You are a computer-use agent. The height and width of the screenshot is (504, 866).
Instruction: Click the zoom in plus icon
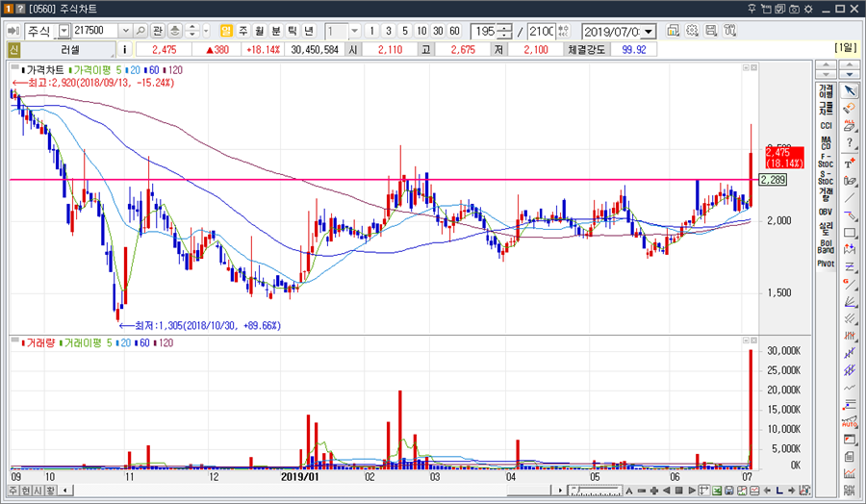coord(654,491)
